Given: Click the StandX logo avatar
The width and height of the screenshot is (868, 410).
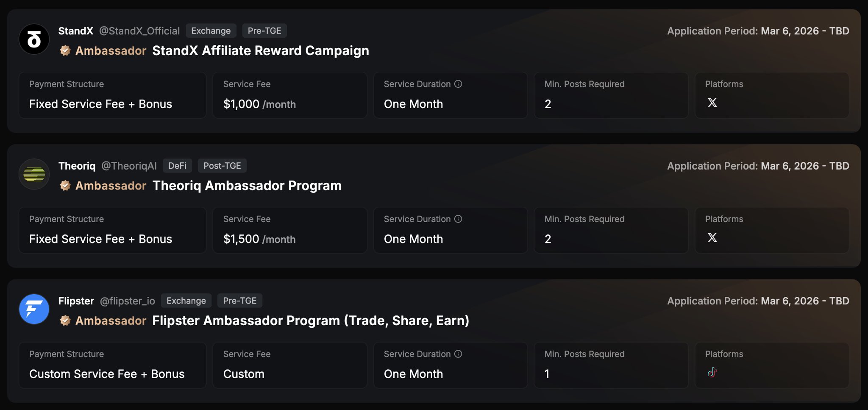Looking at the screenshot, I should 34,39.
